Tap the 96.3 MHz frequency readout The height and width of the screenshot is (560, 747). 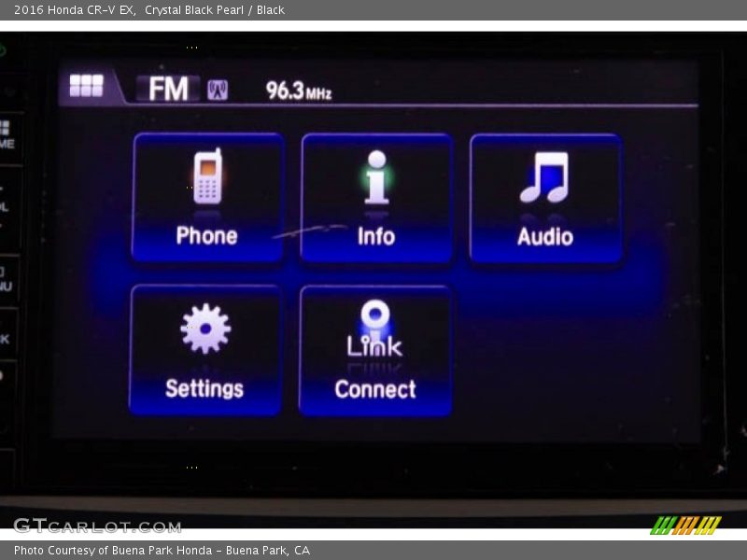pyautogui.click(x=299, y=91)
